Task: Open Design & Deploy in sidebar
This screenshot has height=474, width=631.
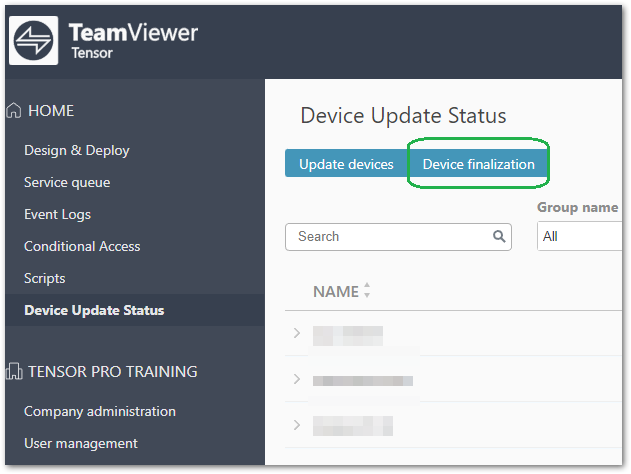Action: click(77, 150)
